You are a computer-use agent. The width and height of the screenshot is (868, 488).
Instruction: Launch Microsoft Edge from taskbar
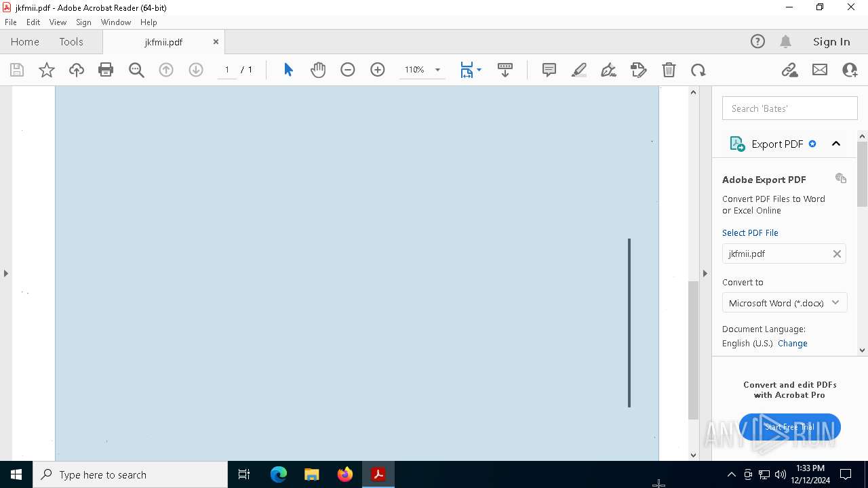(x=279, y=474)
